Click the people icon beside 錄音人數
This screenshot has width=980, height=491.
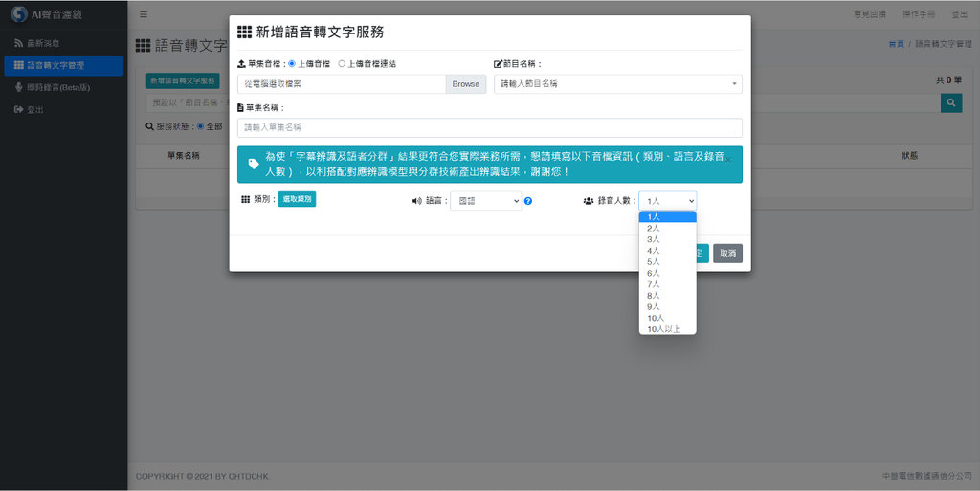(x=589, y=201)
